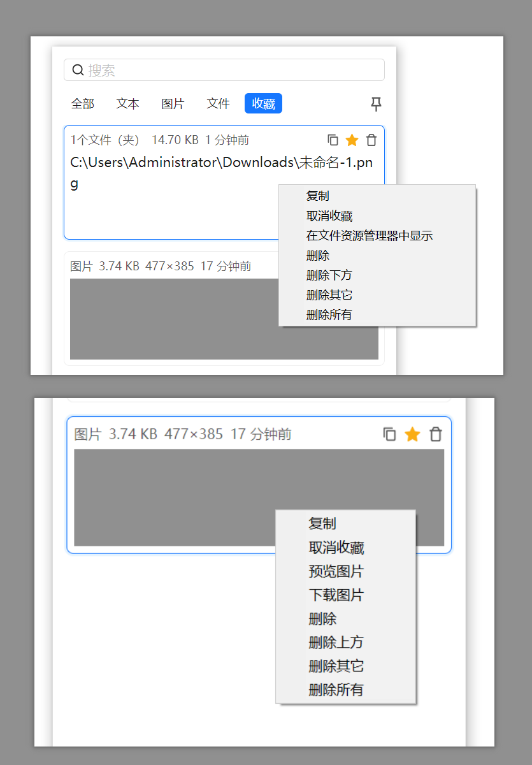
Task: Choose 预览图片 in the image context menu
Action: [336, 572]
